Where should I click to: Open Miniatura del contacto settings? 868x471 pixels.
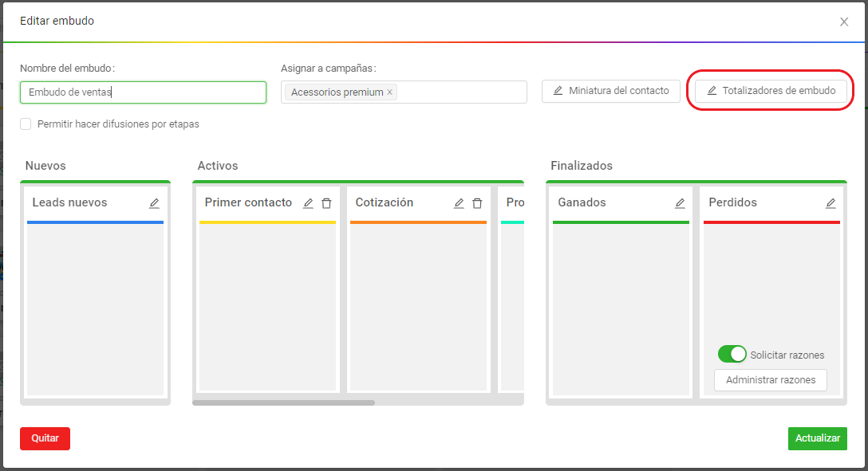pyautogui.click(x=610, y=91)
